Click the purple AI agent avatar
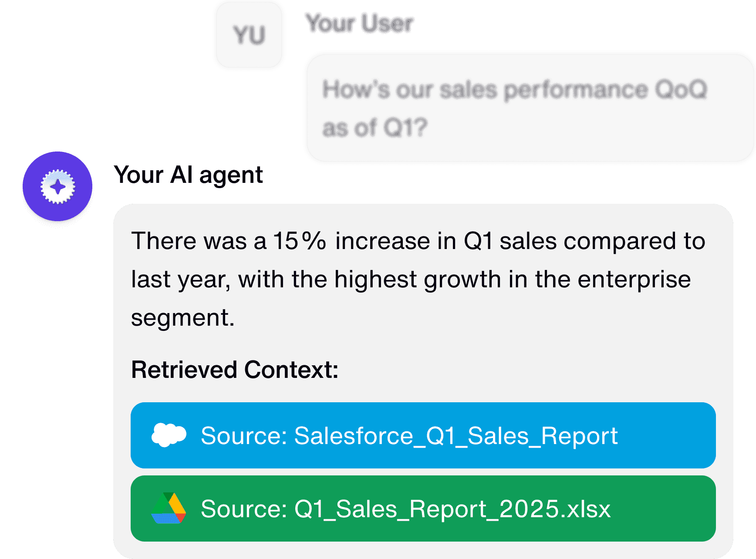Image resolution: width=756 pixels, height=559 pixels. pyautogui.click(x=57, y=187)
